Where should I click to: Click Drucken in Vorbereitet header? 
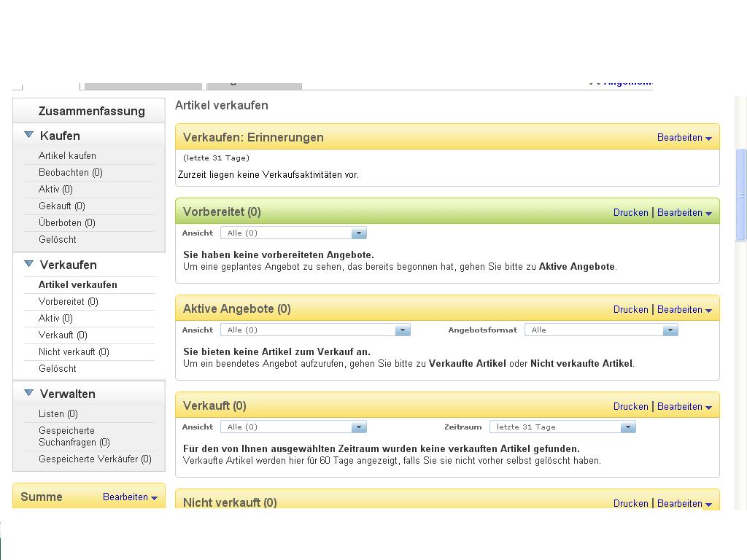coord(630,212)
